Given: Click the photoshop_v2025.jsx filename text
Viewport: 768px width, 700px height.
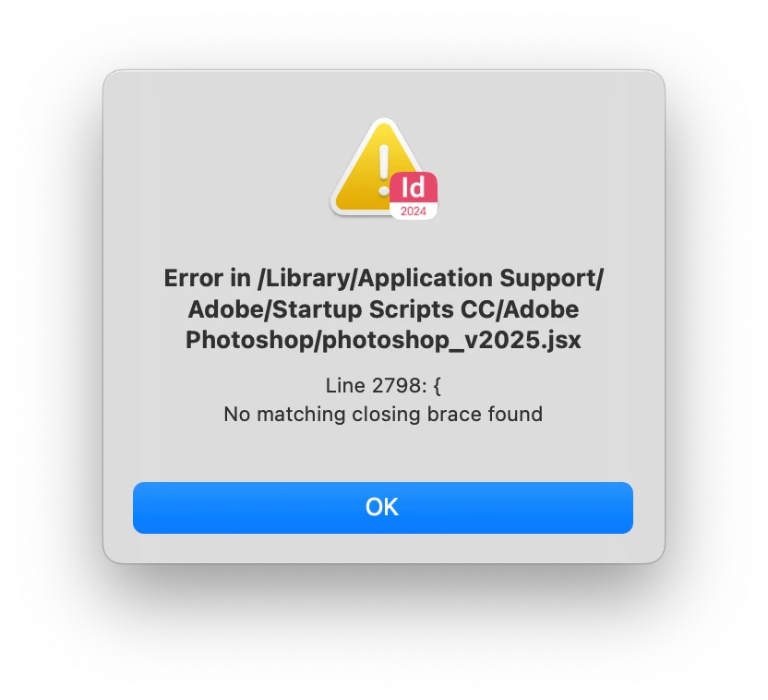Looking at the screenshot, I should click(451, 340).
